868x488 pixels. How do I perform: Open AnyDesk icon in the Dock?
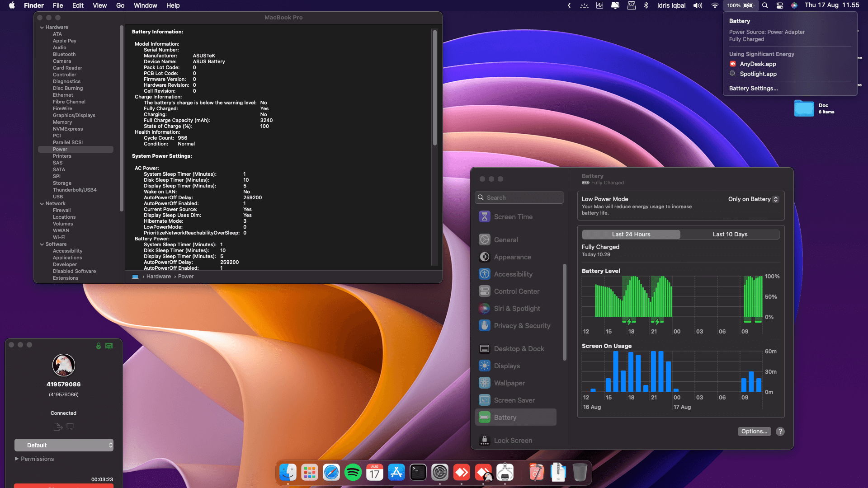point(462,473)
